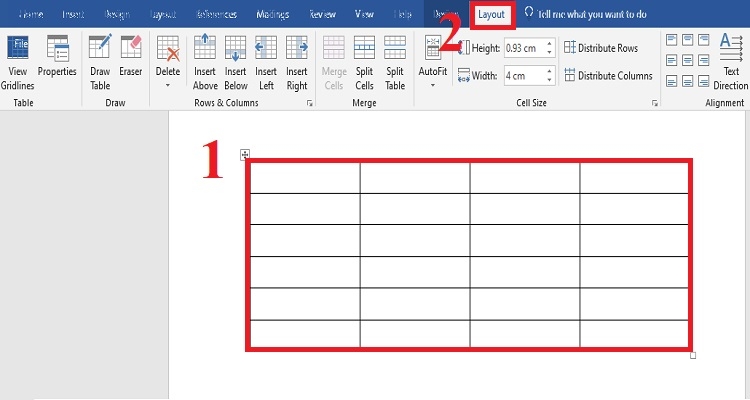
Task: Select Align Bottom Right alignment
Action: click(703, 81)
